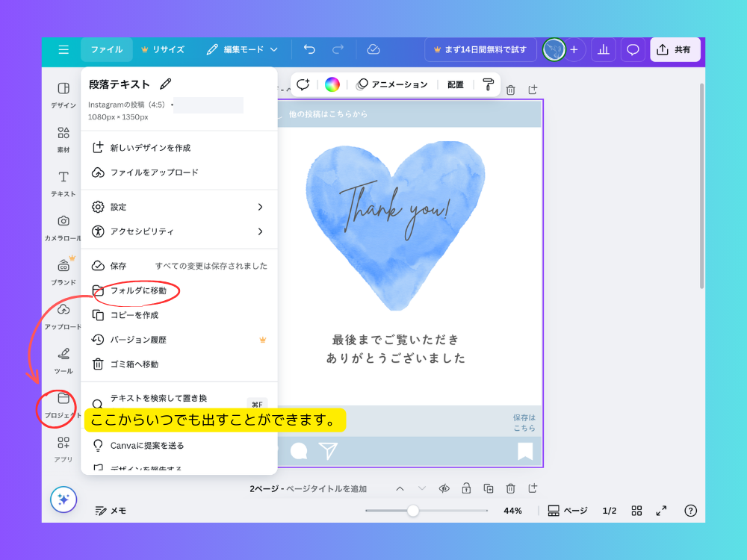Select the テキスト tool in the sidebar

click(x=63, y=181)
